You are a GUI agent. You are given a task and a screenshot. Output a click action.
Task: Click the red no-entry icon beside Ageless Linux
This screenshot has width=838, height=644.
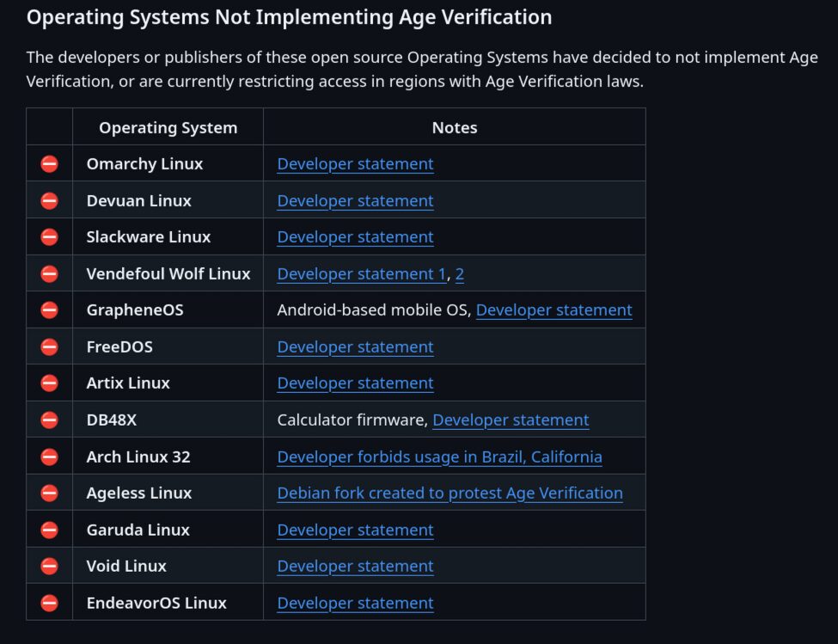(50, 493)
